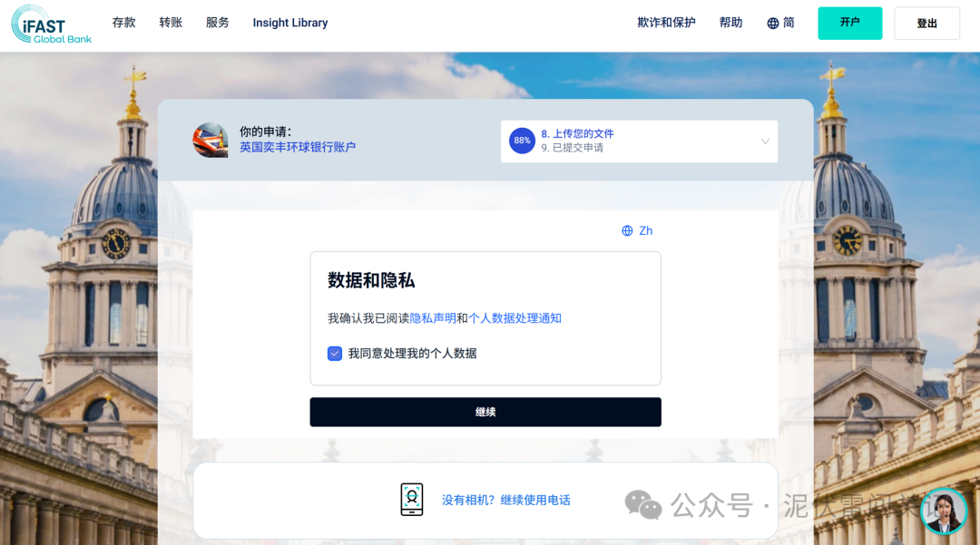This screenshot has width=980, height=545.
Task: Click the UK flag icon beside 你的申请
Action: [x=210, y=141]
